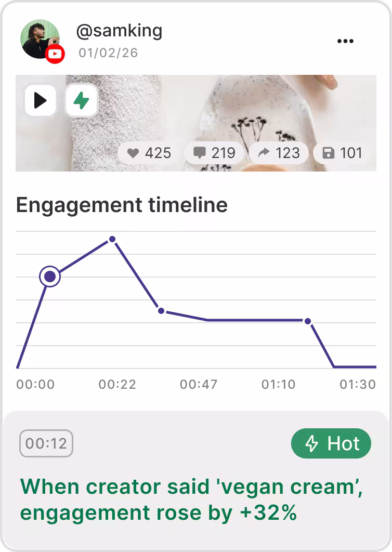Click the lightning icon inside Hot badge
Viewport: 392px width, 552px height.
pyautogui.click(x=312, y=443)
